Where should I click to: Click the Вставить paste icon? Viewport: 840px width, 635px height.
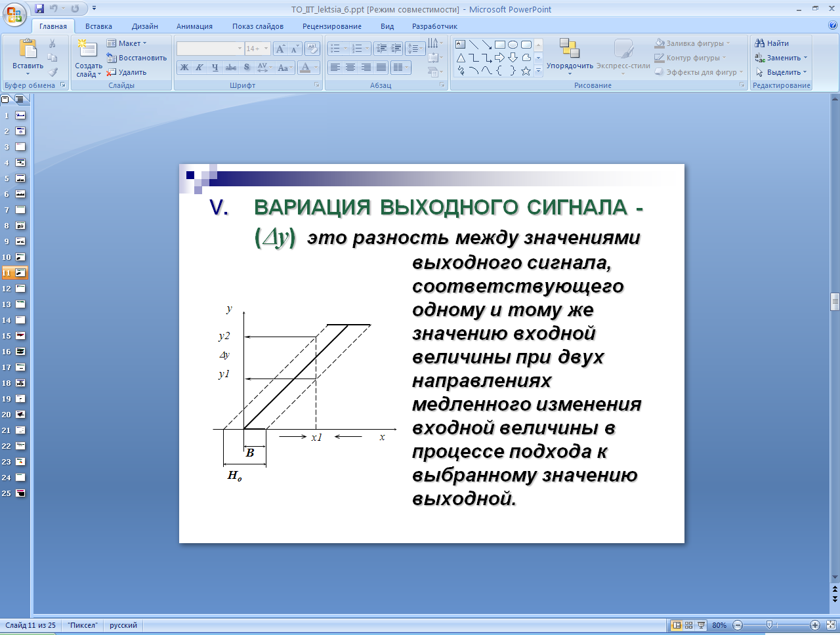(x=28, y=50)
